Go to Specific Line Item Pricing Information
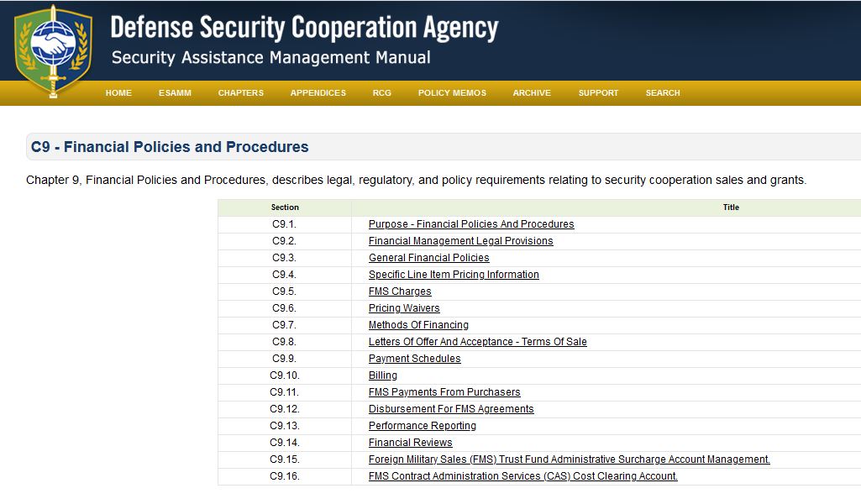861x504 pixels. 454,275
